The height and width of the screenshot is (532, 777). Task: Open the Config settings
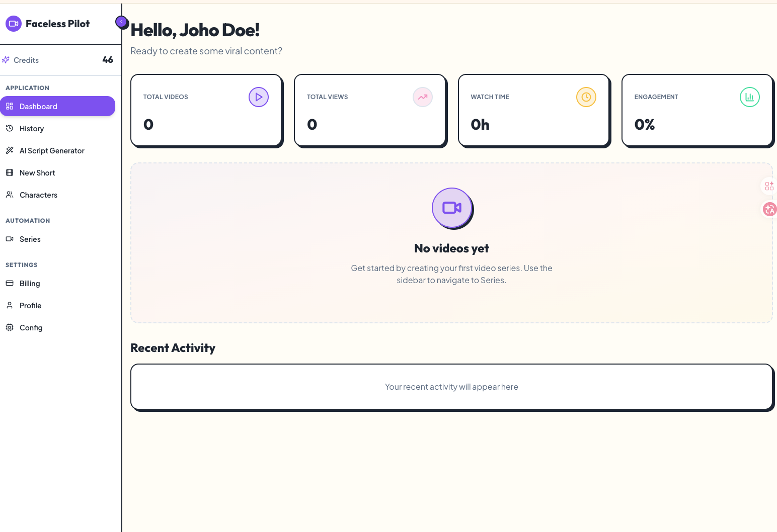[31, 328]
